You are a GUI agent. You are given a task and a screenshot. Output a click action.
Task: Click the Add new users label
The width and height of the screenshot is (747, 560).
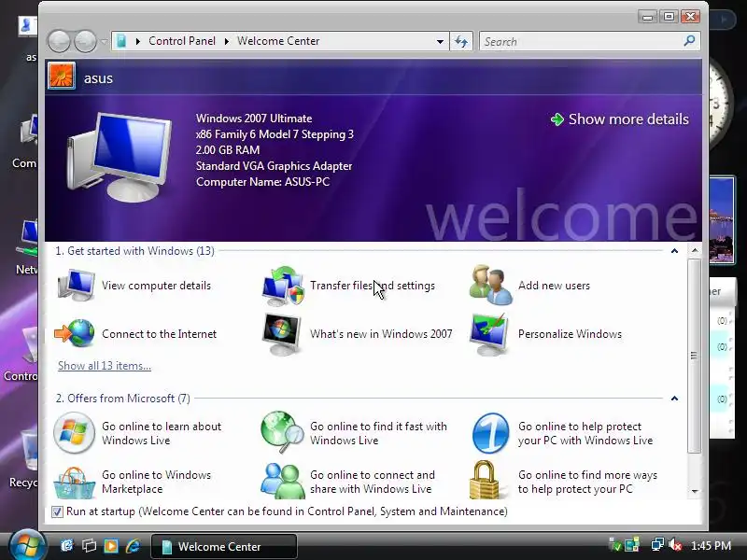tap(554, 286)
